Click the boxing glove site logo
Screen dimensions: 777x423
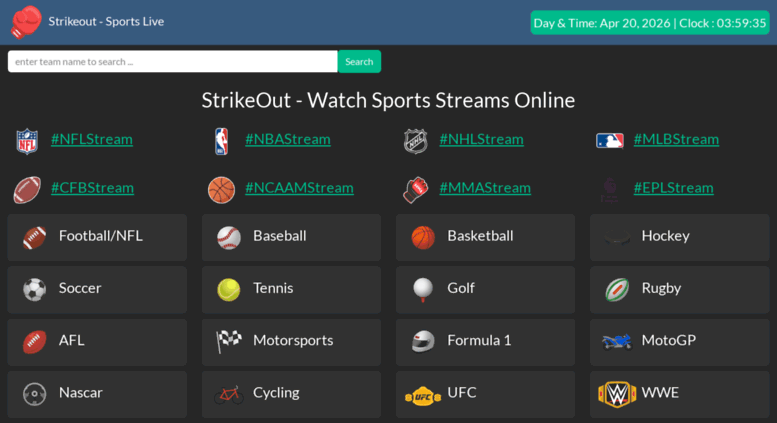(x=26, y=22)
